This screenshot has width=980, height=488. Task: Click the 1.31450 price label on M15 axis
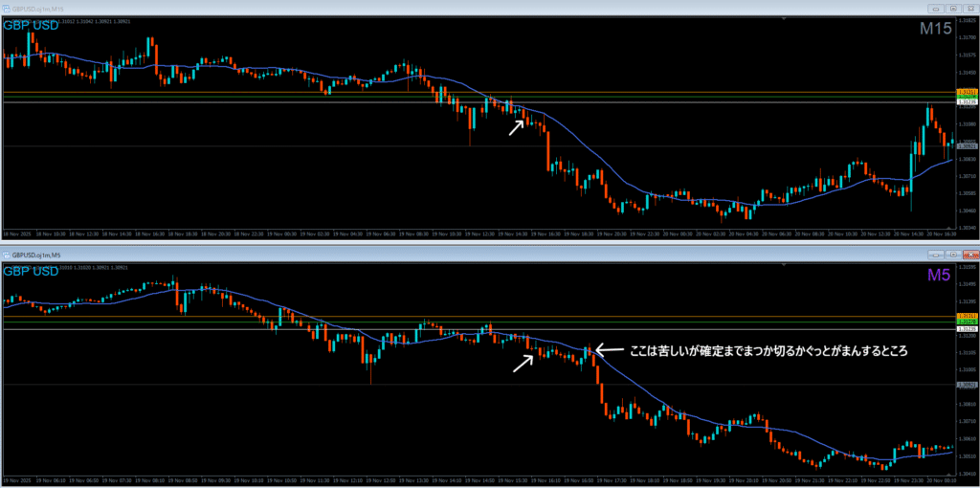tap(967, 73)
